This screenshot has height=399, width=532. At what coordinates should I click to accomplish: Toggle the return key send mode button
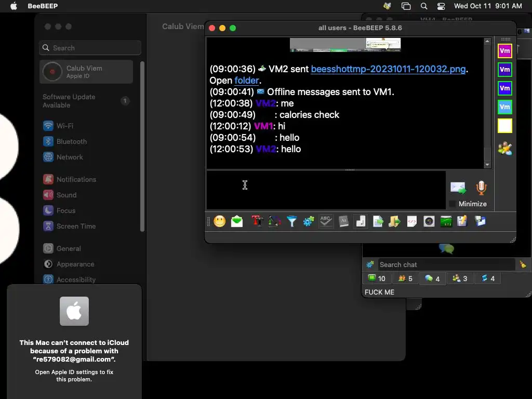tap(361, 221)
